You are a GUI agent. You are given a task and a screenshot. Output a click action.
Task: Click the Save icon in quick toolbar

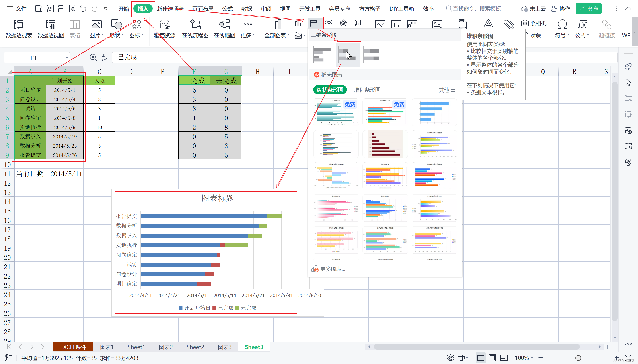click(x=39, y=9)
